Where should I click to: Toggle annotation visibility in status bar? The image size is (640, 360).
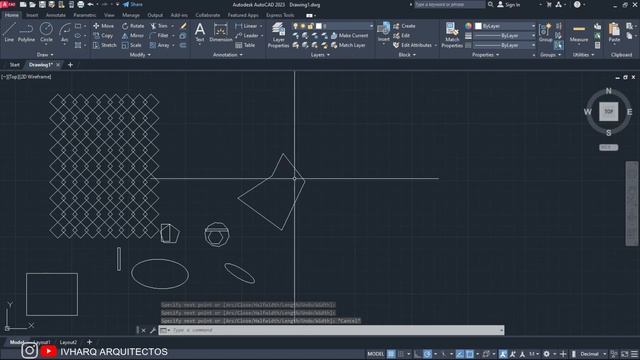[503, 354]
